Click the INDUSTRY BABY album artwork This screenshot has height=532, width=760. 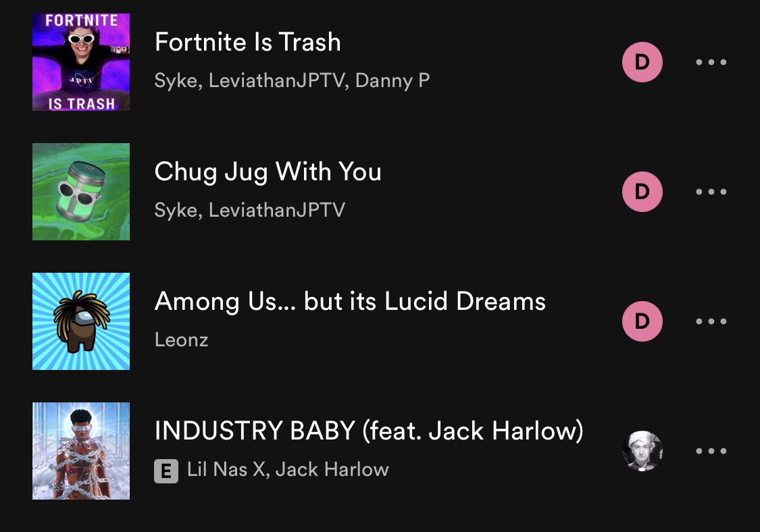tap(81, 451)
